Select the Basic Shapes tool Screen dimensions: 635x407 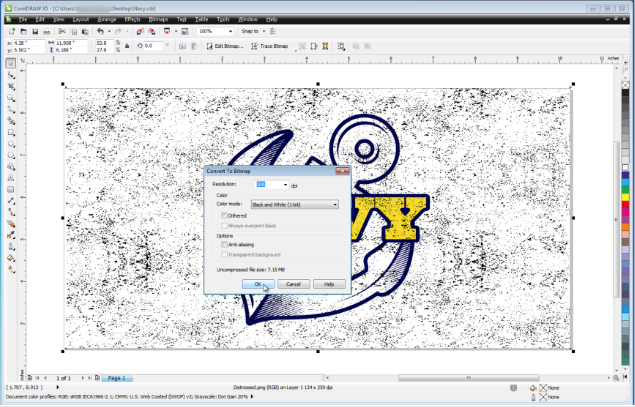point(11,167)
